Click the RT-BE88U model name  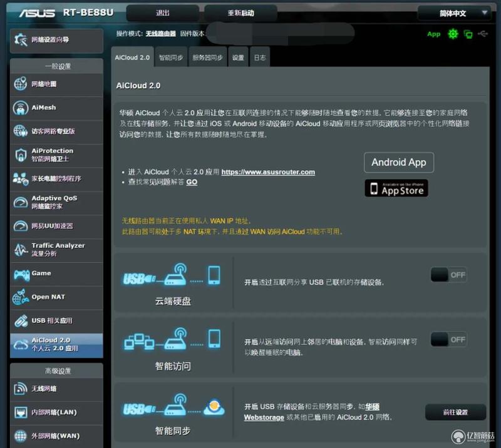pyautogui.click(x=88, y=13)
